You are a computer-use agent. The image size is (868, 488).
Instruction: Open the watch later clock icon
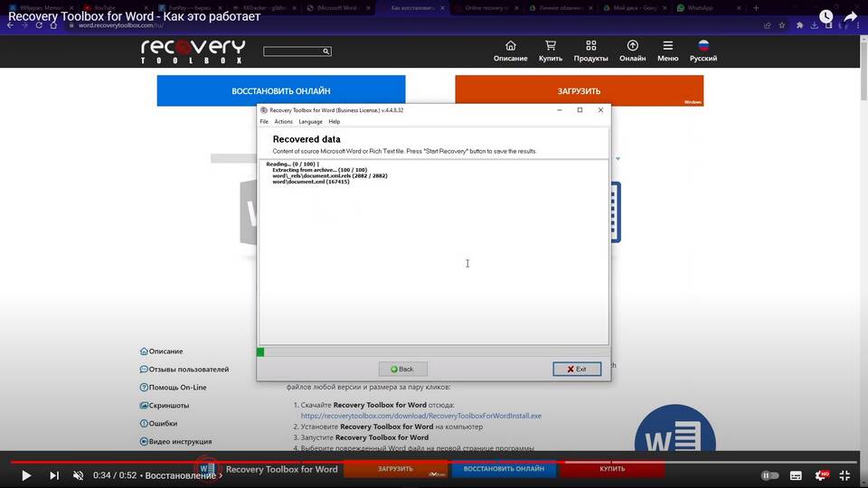(826, 16)
